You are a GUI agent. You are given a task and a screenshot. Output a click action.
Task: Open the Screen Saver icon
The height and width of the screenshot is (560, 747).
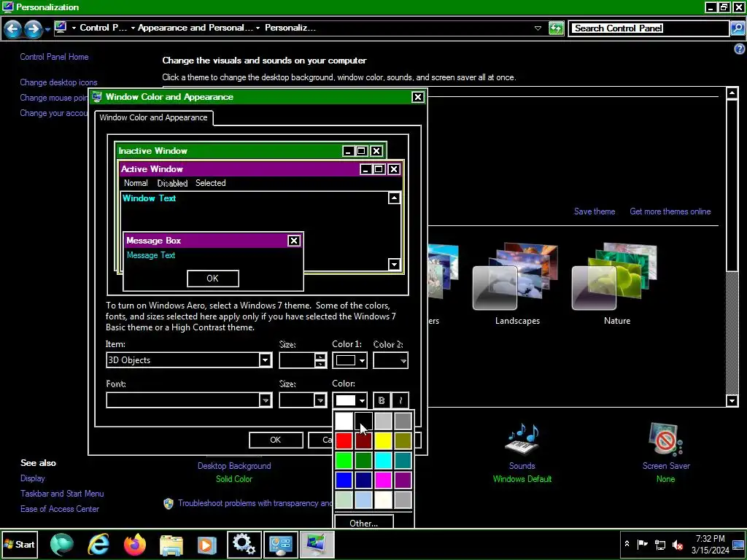tap(665, 439)
